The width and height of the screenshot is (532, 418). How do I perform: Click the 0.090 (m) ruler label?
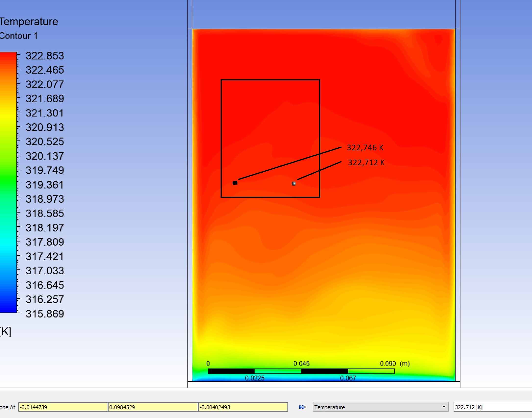[395, 363]
